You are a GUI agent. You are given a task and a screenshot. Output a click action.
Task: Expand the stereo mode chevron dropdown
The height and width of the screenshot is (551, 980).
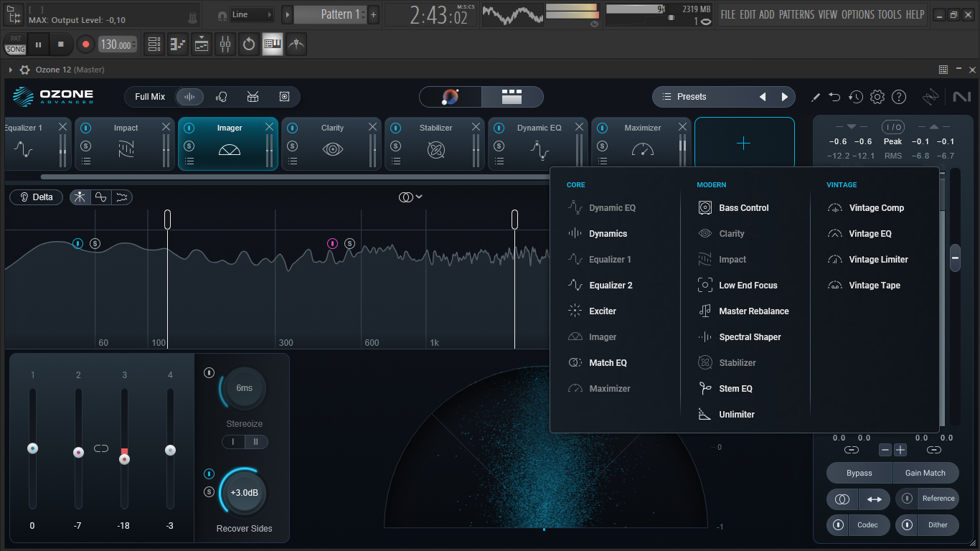click(x=419, y=197)
